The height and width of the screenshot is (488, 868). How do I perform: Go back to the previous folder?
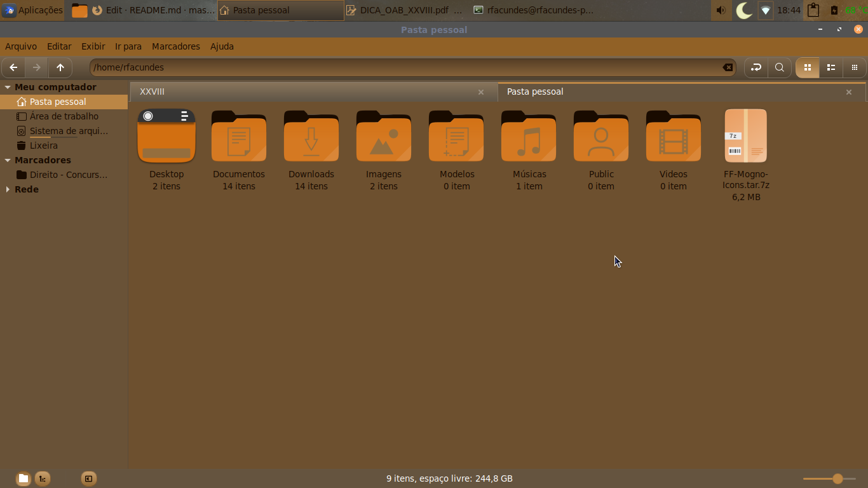click(x=13, y=67)
